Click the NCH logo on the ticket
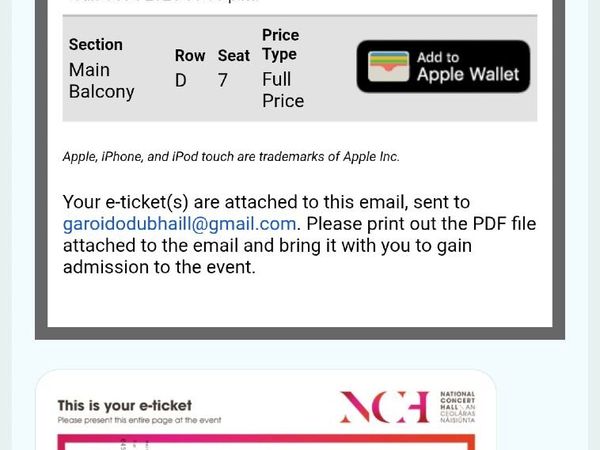 tap(384, 407)
